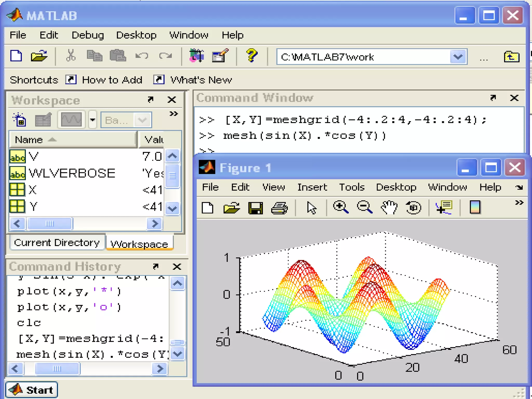Toggle the Edit Plot arrow tool
This screenshot has height=399, width=532.
coord(311,208)
